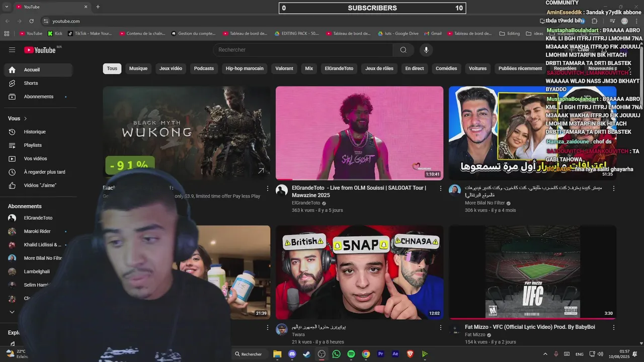Start voice search with the microphone
The height and width of the screenshot is (362, 644).
pos(426,50)
